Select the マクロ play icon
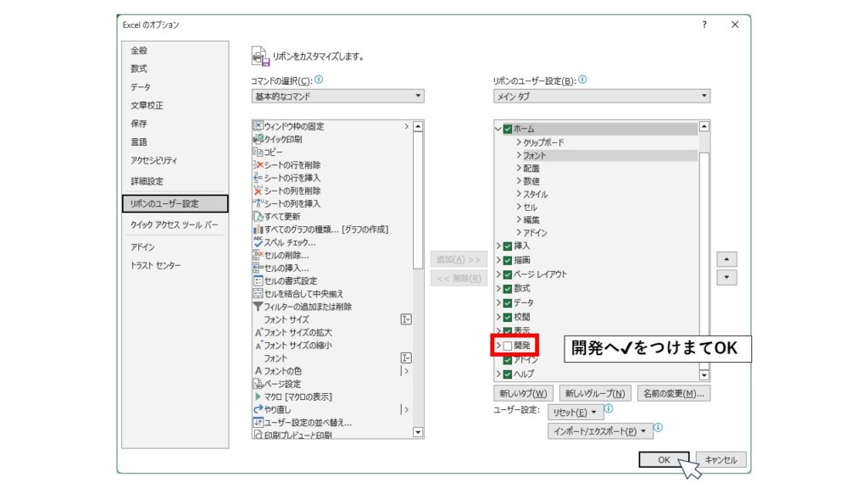Screen dimensions: 868x488 (259, 396)
